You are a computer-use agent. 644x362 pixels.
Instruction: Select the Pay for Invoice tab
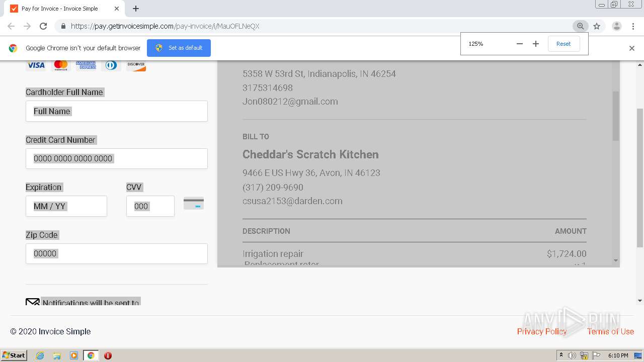coord(65,9)
